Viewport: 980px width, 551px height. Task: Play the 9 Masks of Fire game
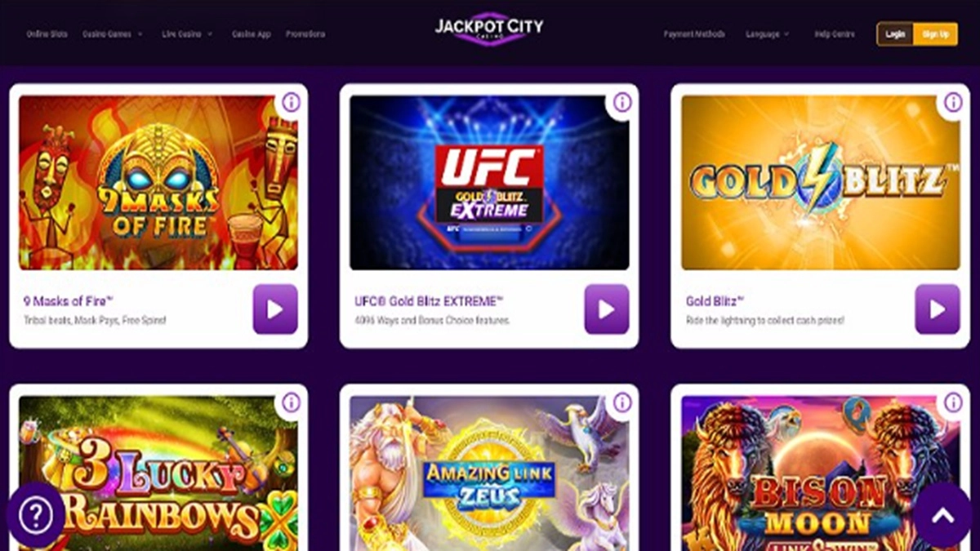point(275,309)
